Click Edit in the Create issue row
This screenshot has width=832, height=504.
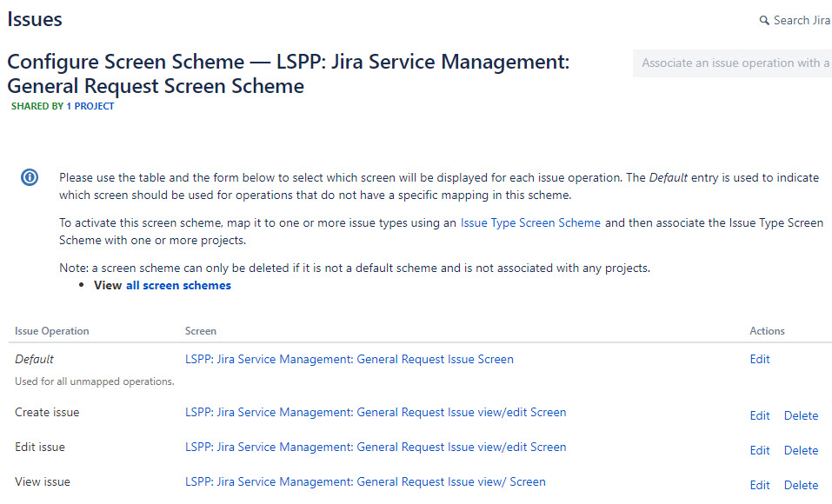pos(760,415)
